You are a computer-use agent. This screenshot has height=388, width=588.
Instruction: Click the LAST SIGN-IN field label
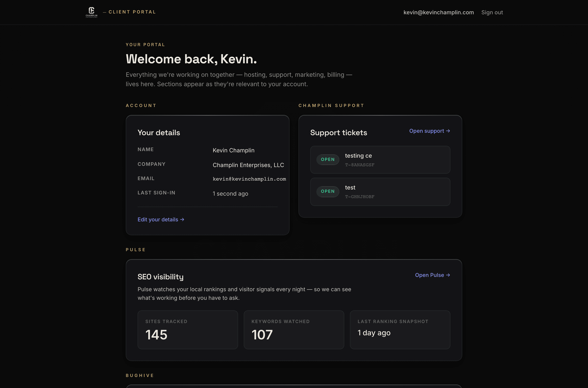tap(156, 193)
